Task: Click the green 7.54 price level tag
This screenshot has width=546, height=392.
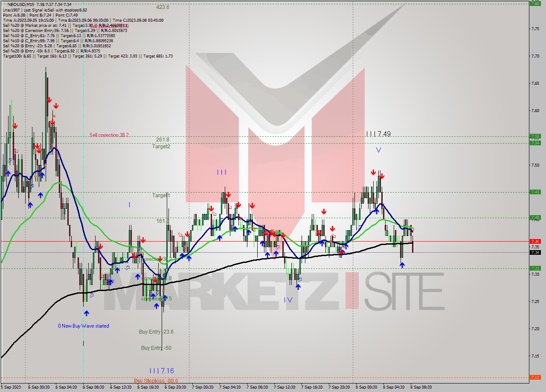Action: pyautogui.click(x=535, y=143)
